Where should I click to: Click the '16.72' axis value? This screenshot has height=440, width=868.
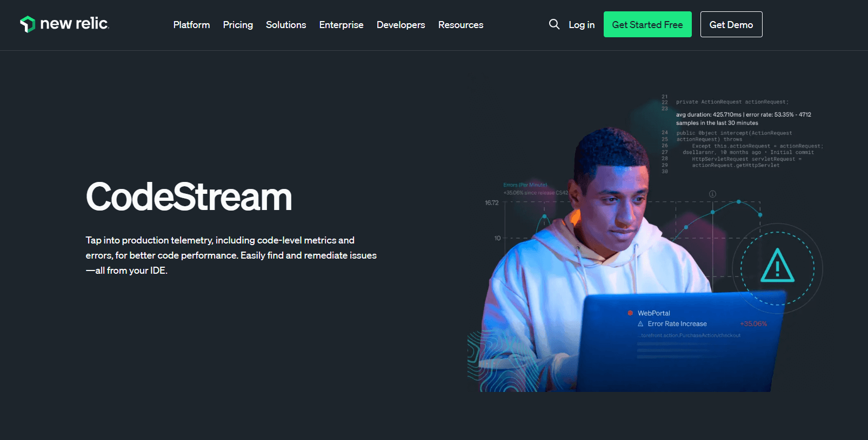(492, 203)
